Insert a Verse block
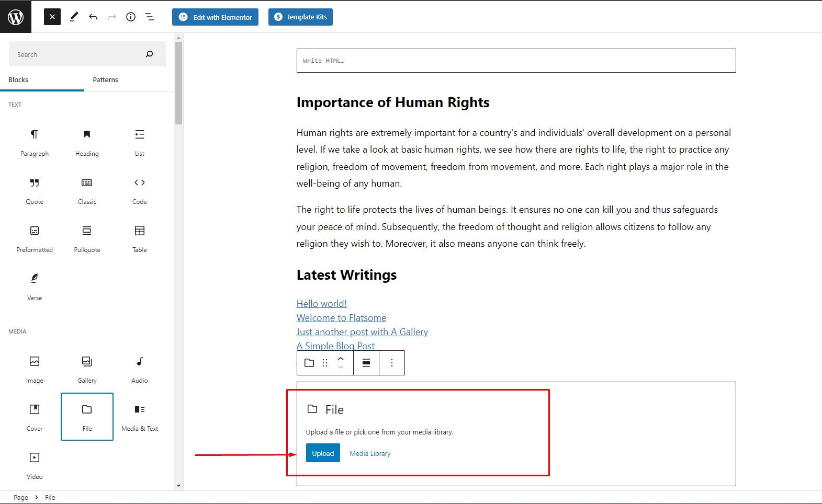This screenshot has height=504, width=822. tap(35, 287)
